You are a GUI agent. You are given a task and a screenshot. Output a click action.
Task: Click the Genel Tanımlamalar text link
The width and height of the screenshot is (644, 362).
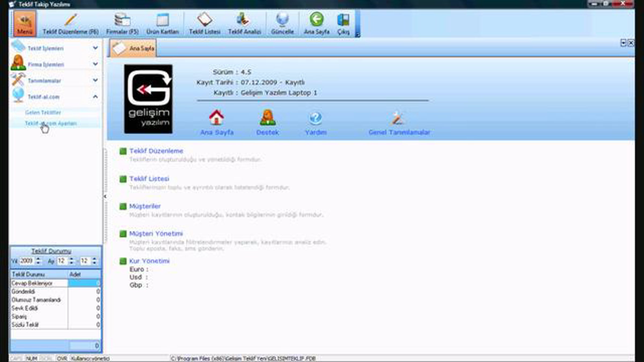point(399,132)
